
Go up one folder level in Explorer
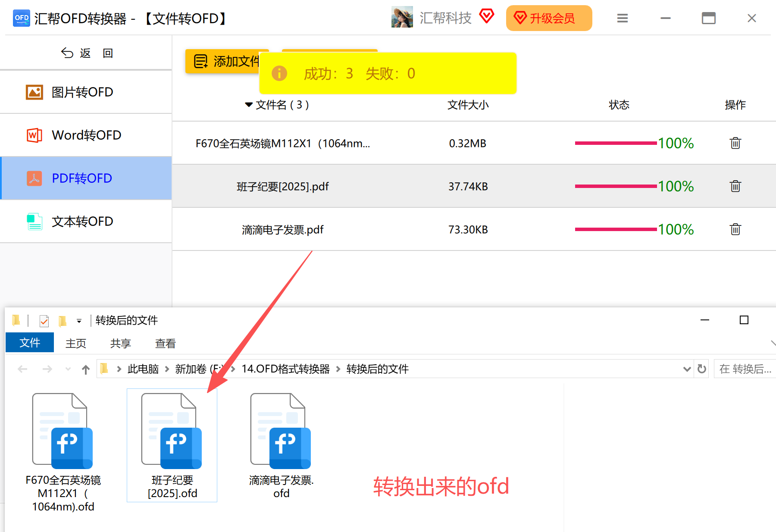pos(86,369)
